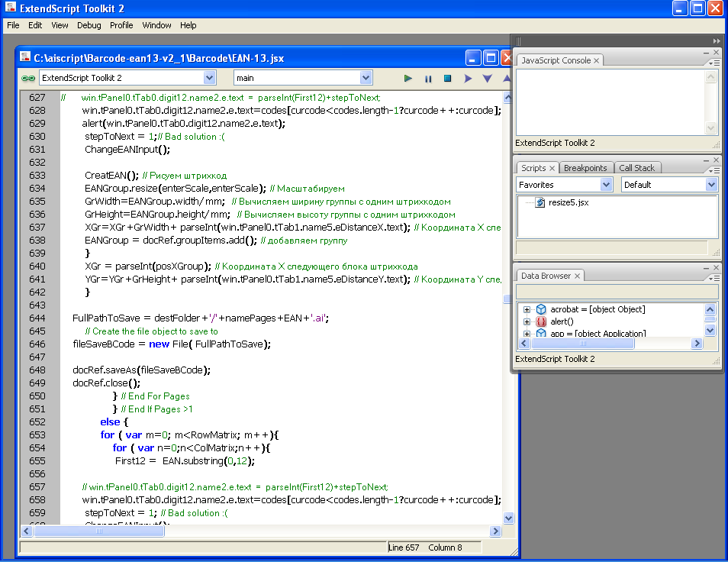
Task: Open the ExtendScript Toolkit 2 target dropdown
Action: 209,78
